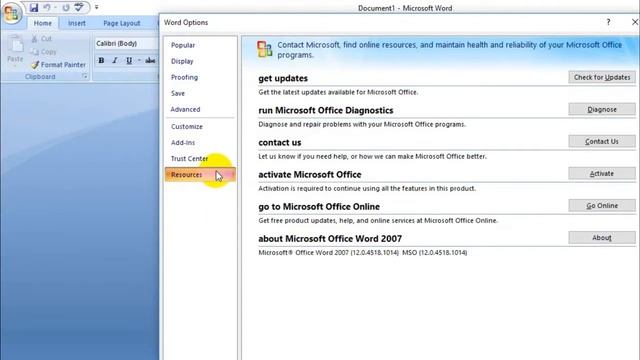
Task: Click the Word Options dialog title
Action: [186, 22]
